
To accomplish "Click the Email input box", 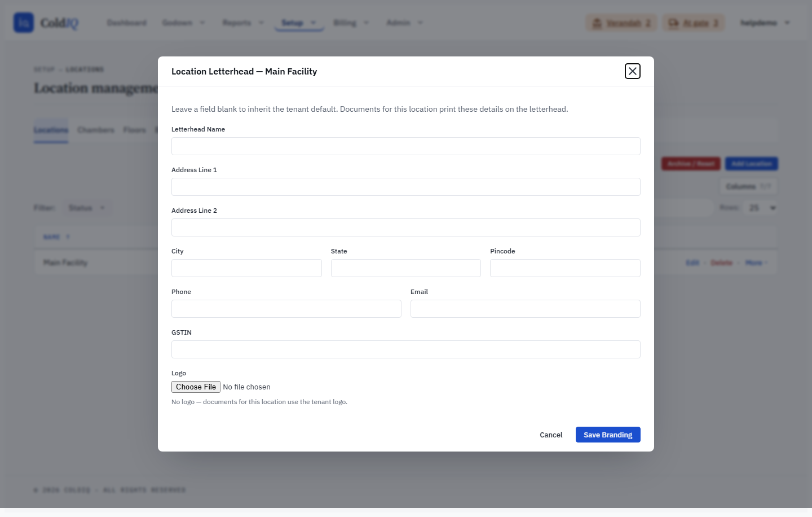I will [526, 309].
